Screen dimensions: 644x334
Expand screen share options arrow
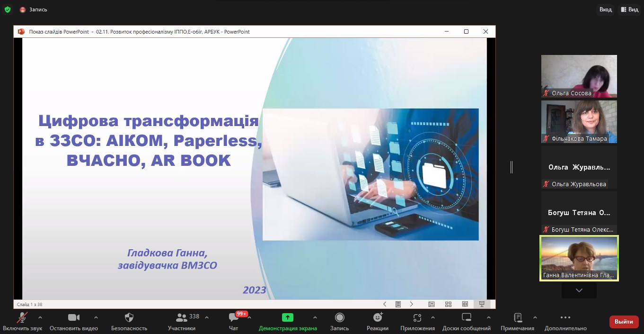click(x=315, y=317)
